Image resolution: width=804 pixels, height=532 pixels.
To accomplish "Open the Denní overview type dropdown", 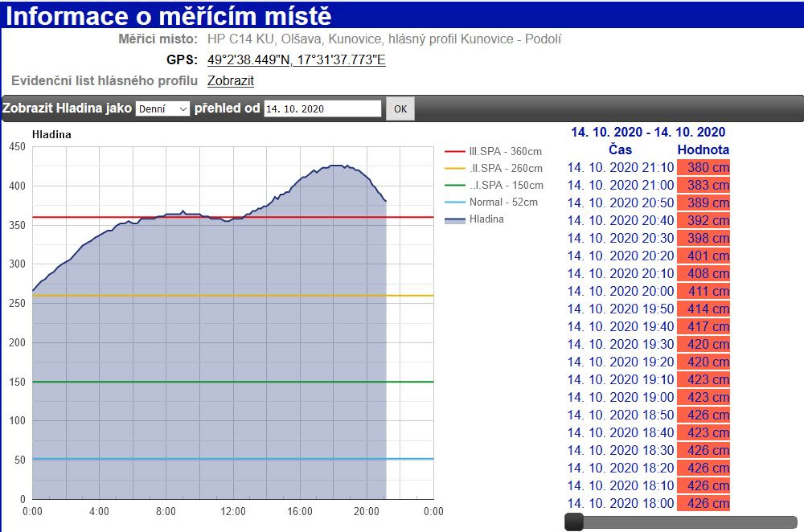I will 163,109.
